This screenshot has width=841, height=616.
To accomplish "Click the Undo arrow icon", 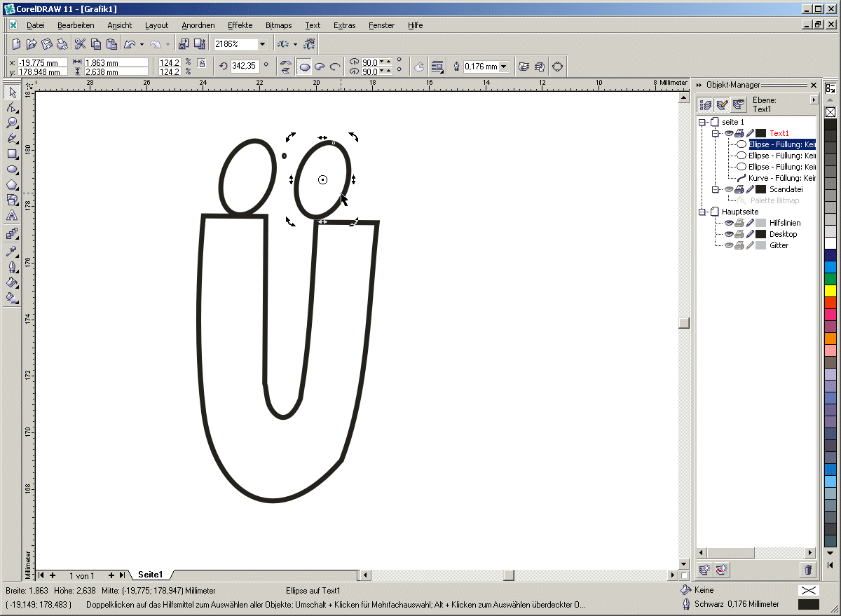I will pyautogui.click(x=130, y=44).
